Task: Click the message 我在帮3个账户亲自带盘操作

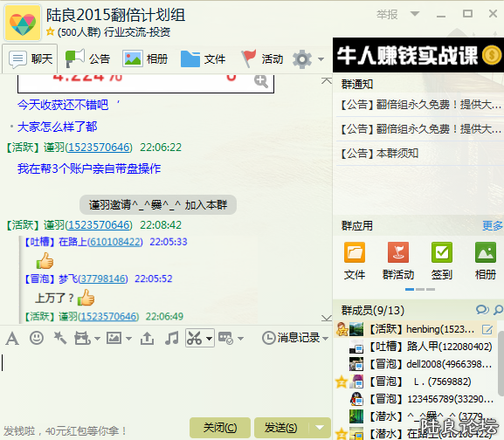Action: pyautogui.click(x=89, y=168)
